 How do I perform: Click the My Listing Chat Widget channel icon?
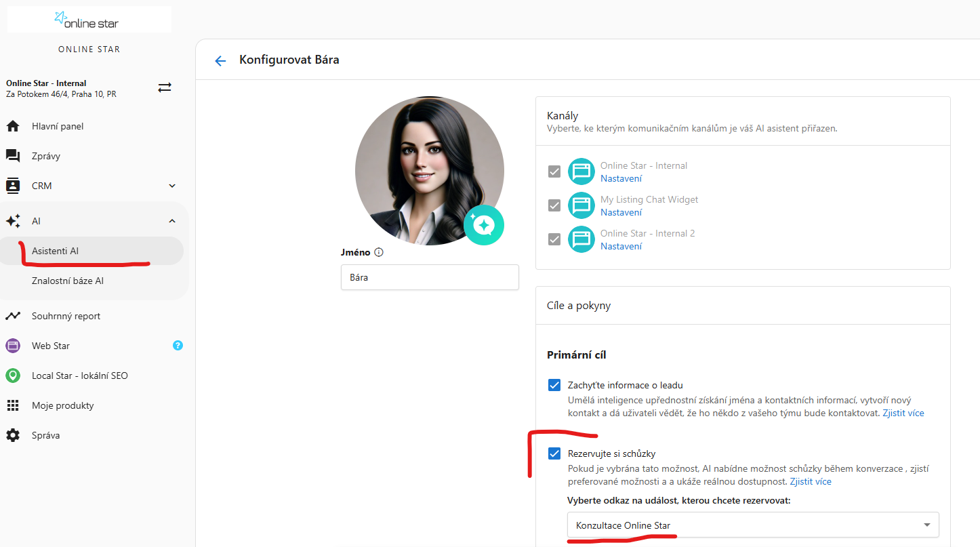pos(581,205)
